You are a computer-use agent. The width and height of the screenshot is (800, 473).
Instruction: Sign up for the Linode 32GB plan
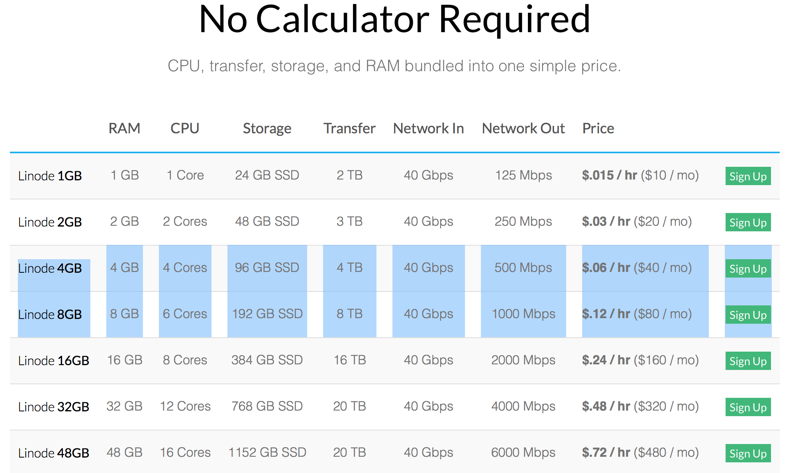[747, 407]
